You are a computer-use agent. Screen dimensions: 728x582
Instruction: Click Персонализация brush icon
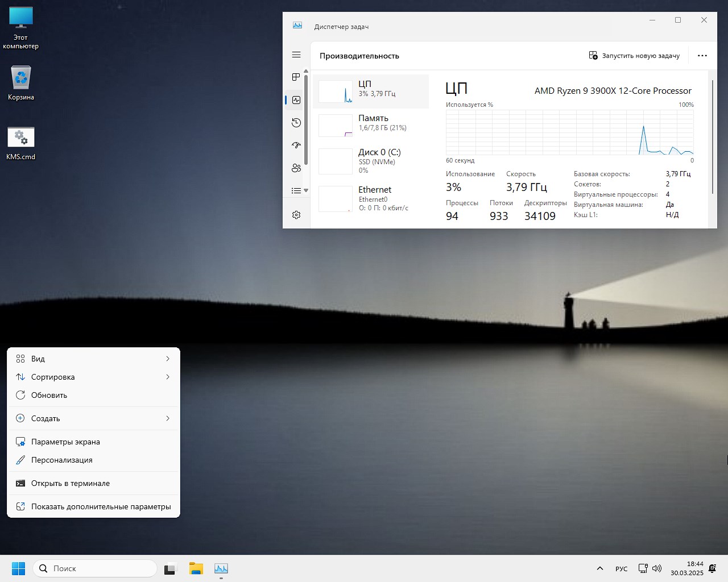tap(20, 460)
